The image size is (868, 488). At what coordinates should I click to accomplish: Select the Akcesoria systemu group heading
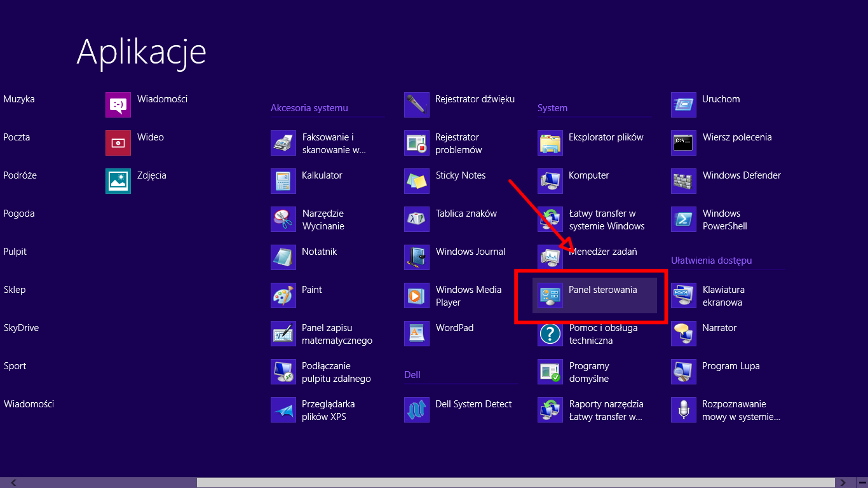tap(309, 108)
